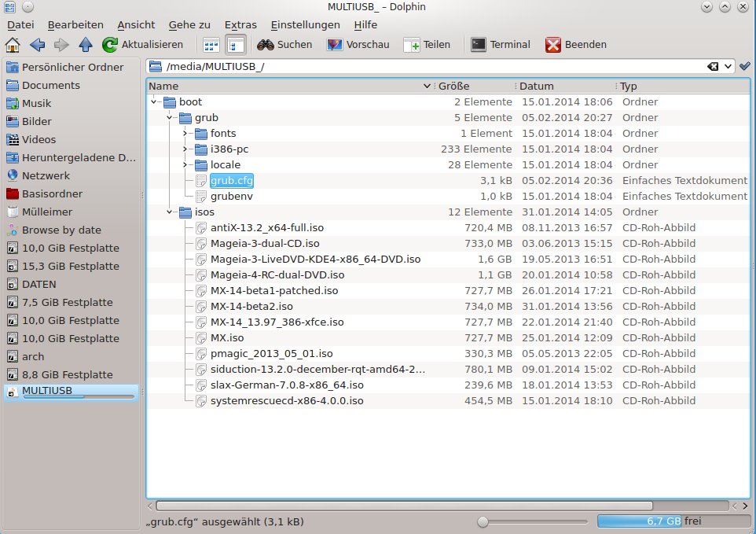Select MULTIUSB device in places
Screen dimensions: 756x534
[x=72, y=392]
